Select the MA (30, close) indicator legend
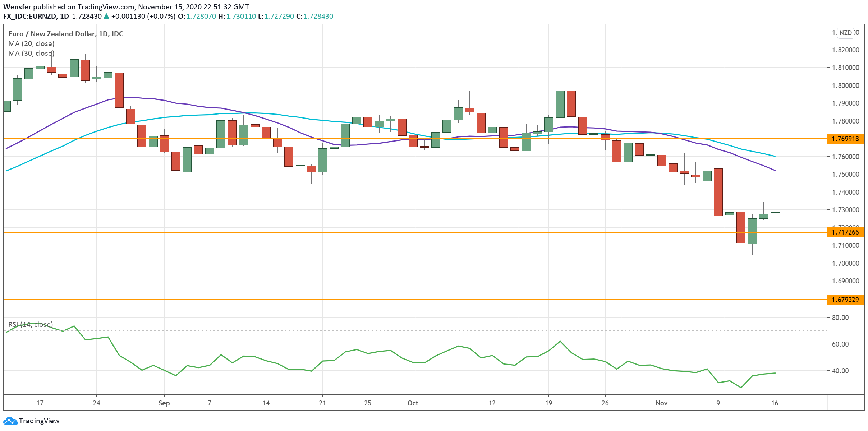868x431 pixels. tap(31, 53)
